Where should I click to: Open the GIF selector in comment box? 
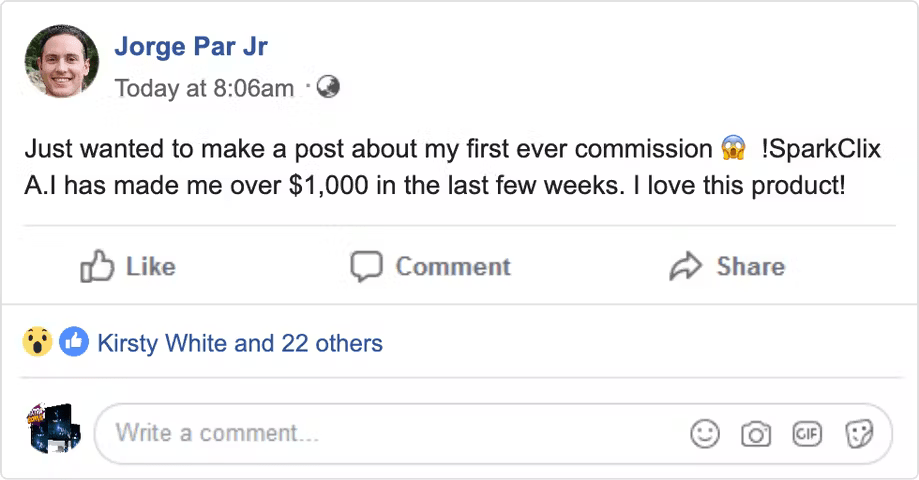click(x=807, y=433)
